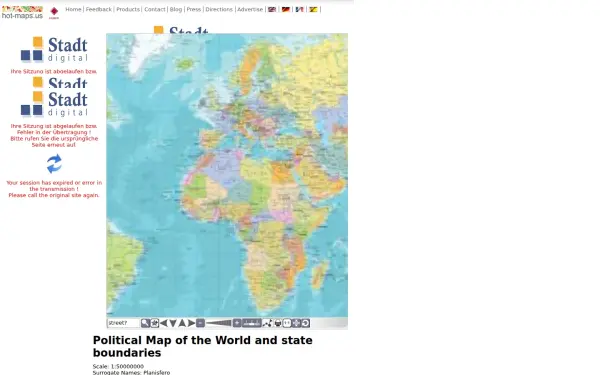The width and height of the screenshot is (600, 375).
Task: Click 'Your session has expired' message
Action: pos(54,189)
